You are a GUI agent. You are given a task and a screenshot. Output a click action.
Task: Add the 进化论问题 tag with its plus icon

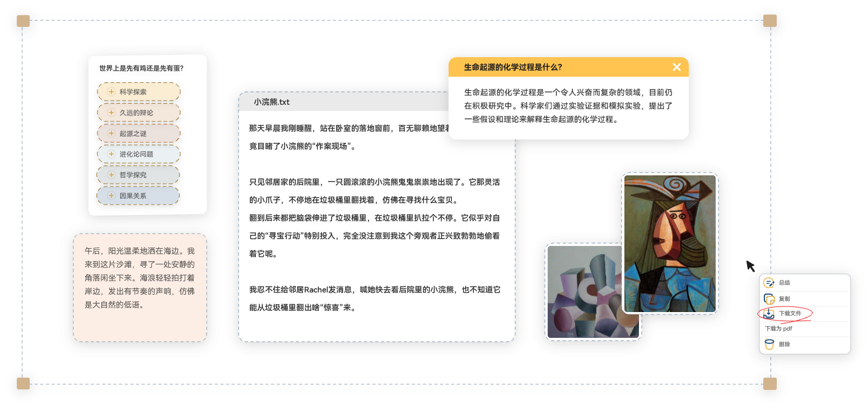(111, 154)
